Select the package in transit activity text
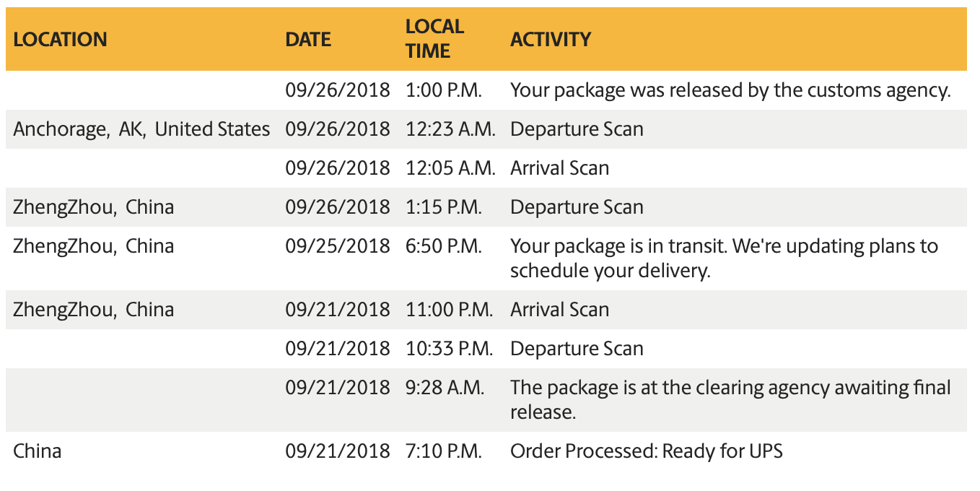Viewport: 980px width, 491px height. [x=724, y=258]
